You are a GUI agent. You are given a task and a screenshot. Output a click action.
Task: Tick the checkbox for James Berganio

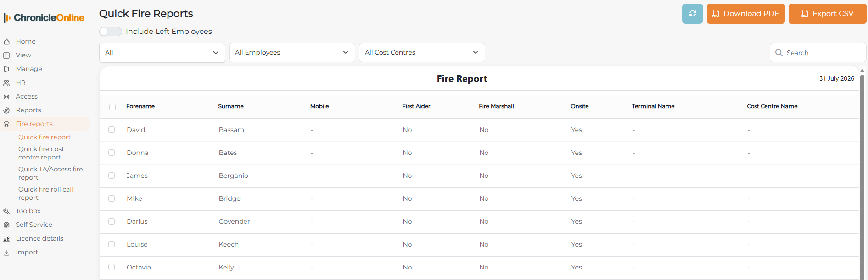click(x=112, y=176)
